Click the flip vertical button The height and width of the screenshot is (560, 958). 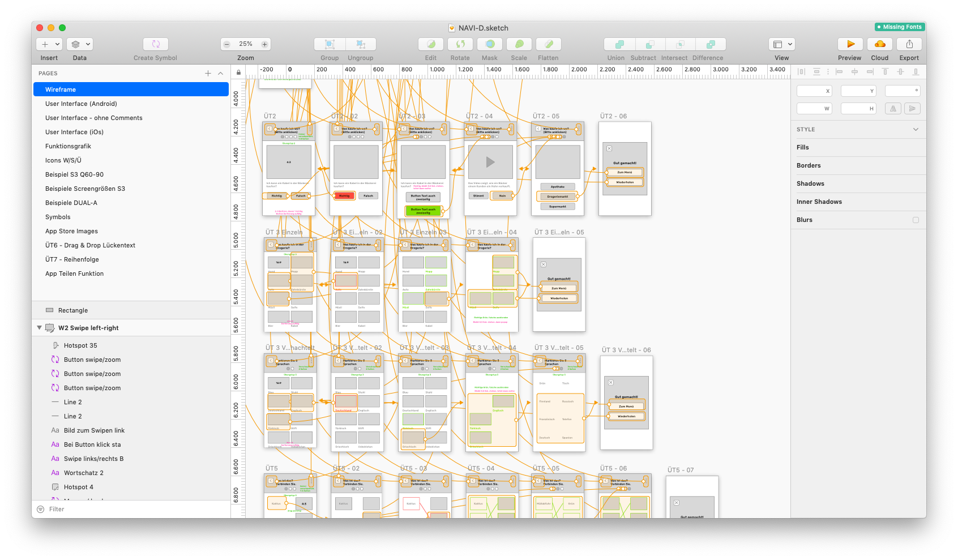[x=912, y=109]
